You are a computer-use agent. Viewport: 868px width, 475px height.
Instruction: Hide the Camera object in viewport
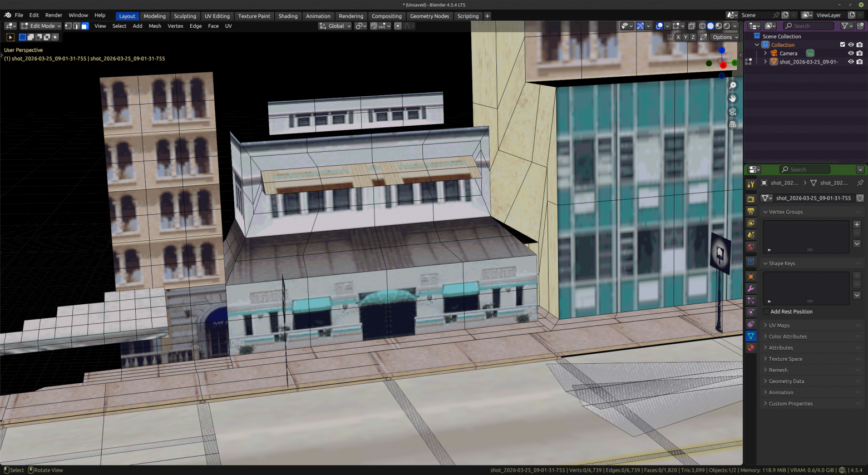coord(851,53)
